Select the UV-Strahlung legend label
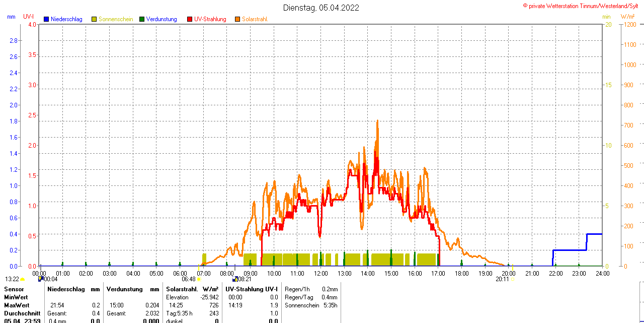Viewport: 644px width, 323px height. point(210,19)
